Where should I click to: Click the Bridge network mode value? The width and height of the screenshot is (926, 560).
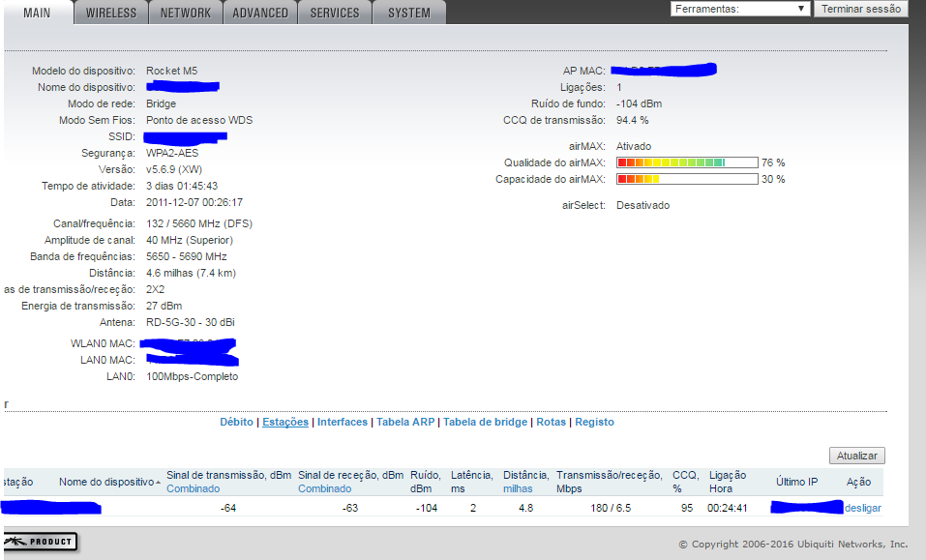click(161, 103)
